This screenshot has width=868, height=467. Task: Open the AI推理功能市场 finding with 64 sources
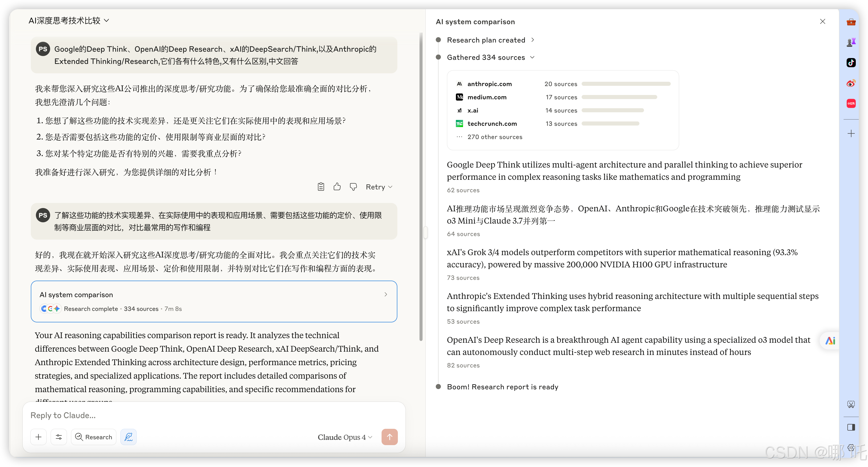point(634,214)
